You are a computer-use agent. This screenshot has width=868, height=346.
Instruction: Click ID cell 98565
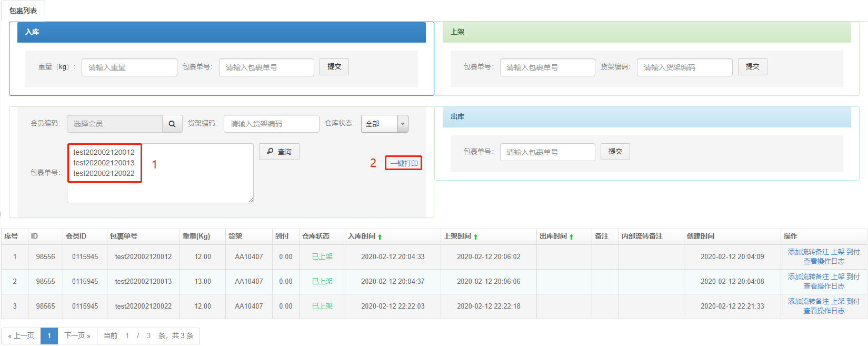click(x=45, y=307)
